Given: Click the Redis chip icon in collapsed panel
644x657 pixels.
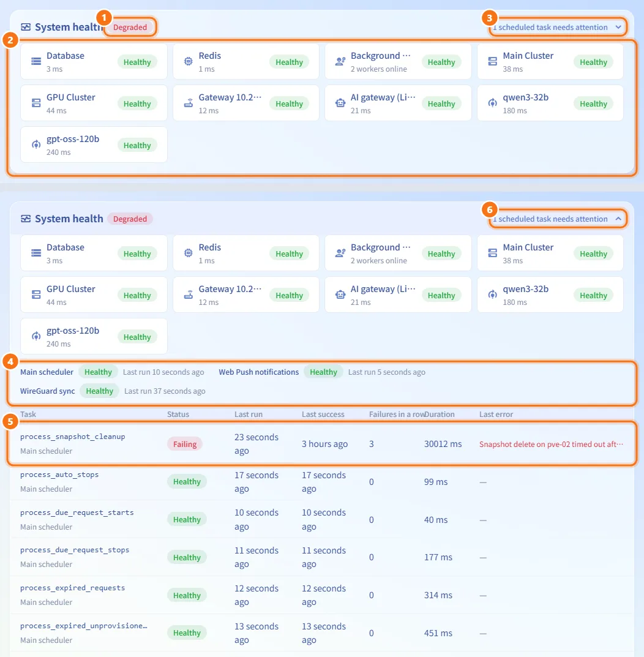Looking at the screenshot, I should [189, 62].
